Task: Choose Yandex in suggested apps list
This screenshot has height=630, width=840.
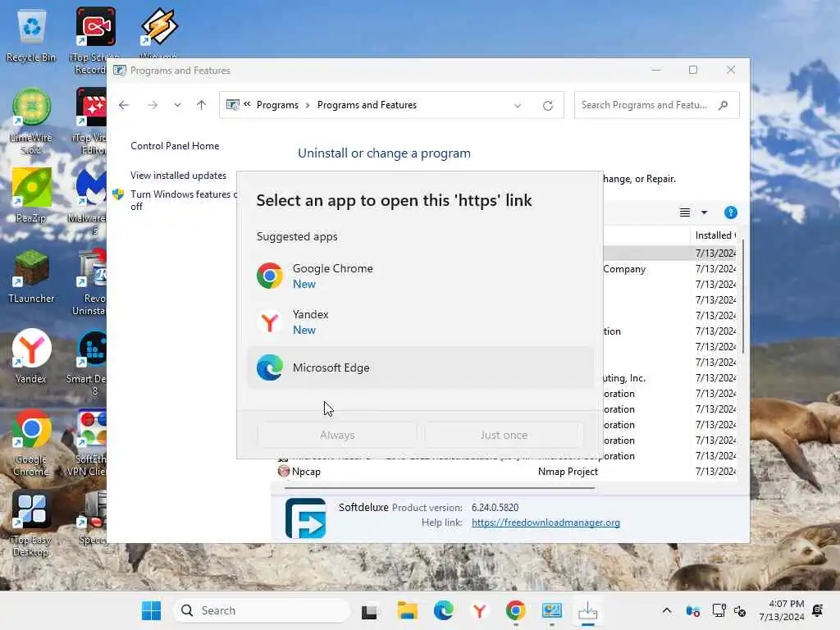Action: pos(421,322)
